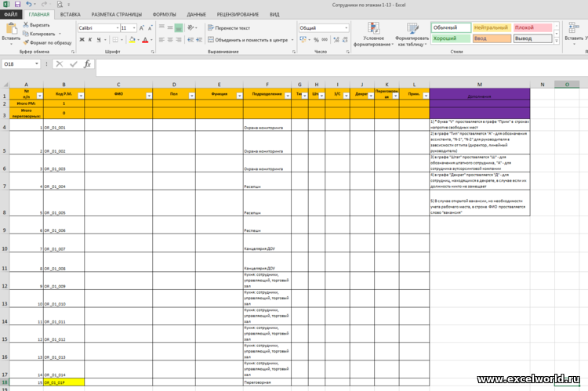
Task: Open the font name Calibri dropdown
Action: [118, 28]
